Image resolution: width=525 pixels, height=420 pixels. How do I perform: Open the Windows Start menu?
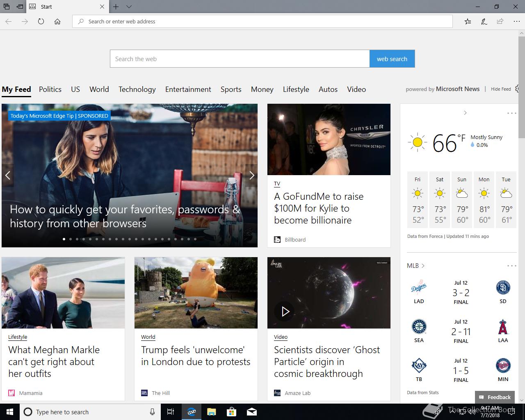coord(10,412)
